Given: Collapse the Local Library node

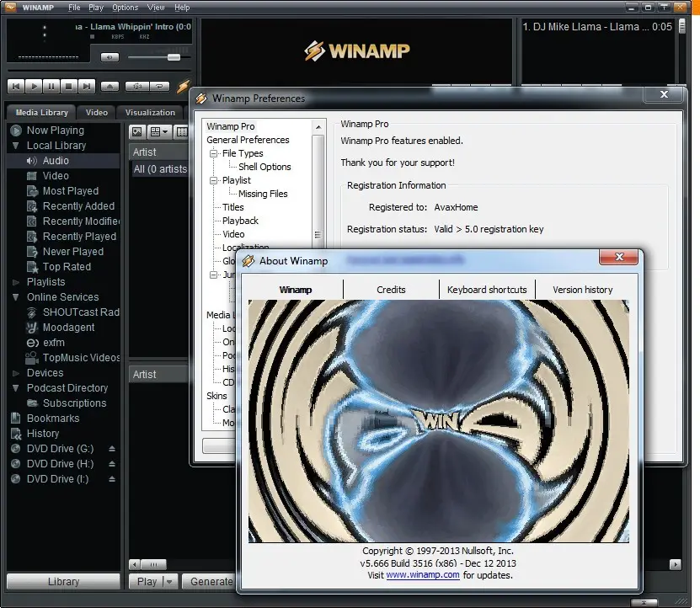Looking at the screenshot, I should click(16, 146).
